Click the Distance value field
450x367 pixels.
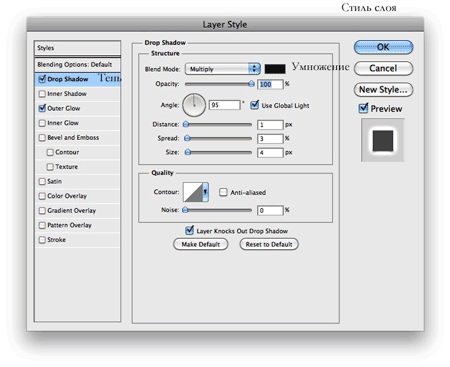click(x=270, y=125)
